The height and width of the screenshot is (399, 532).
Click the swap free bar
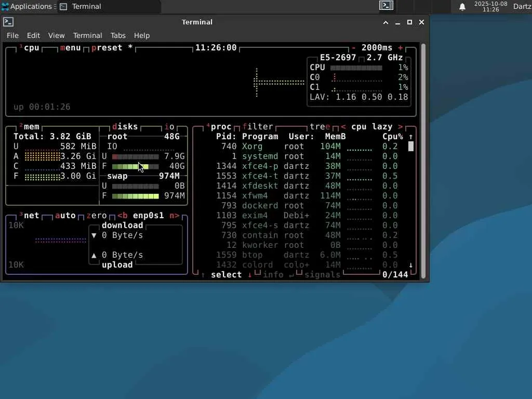tap(136, 196)
